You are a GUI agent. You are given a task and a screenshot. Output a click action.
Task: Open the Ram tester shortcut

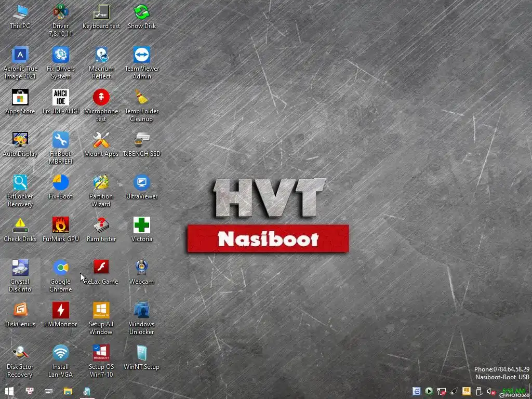[101, 230]
